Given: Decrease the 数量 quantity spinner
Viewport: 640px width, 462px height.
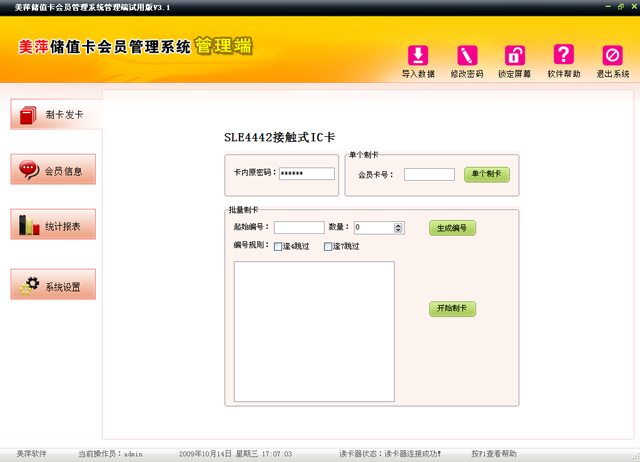Looking at the screenshot, I should 400,231.
